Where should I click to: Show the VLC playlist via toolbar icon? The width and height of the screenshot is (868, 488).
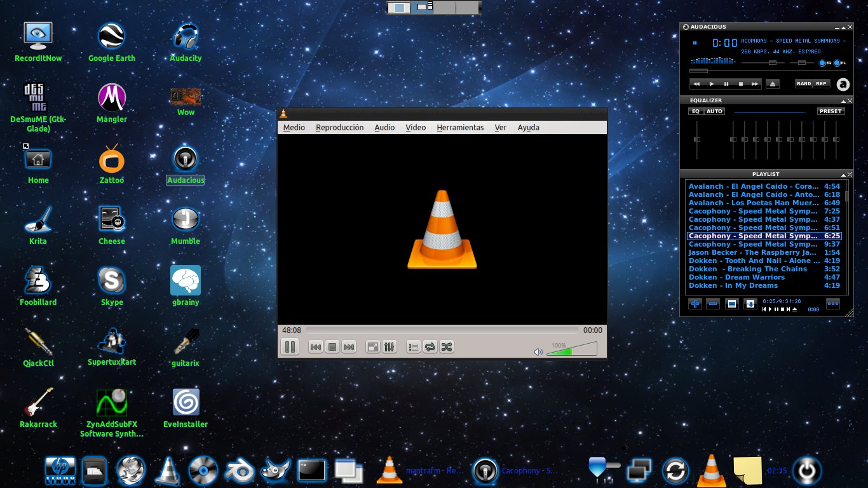coord(414,347)
